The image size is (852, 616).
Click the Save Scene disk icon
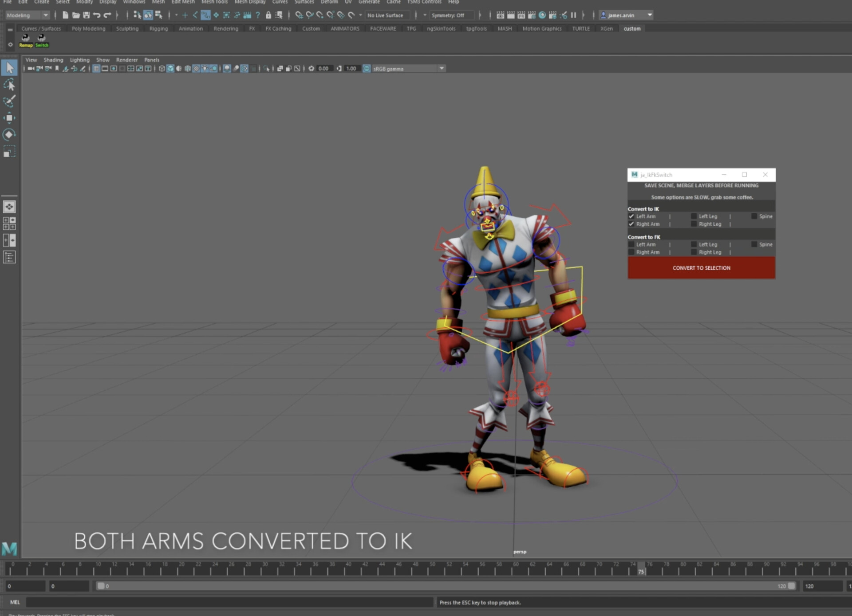87,15
